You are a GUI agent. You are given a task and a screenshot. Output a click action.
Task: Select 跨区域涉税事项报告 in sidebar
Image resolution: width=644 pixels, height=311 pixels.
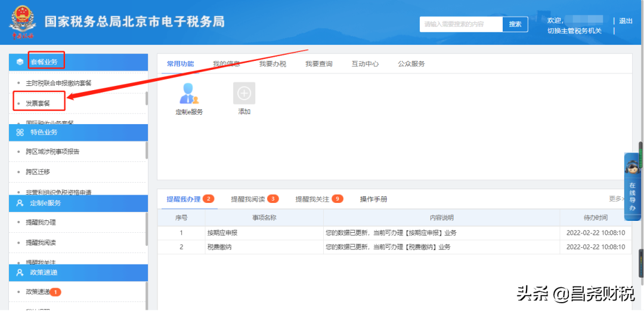tap(52, 152)
